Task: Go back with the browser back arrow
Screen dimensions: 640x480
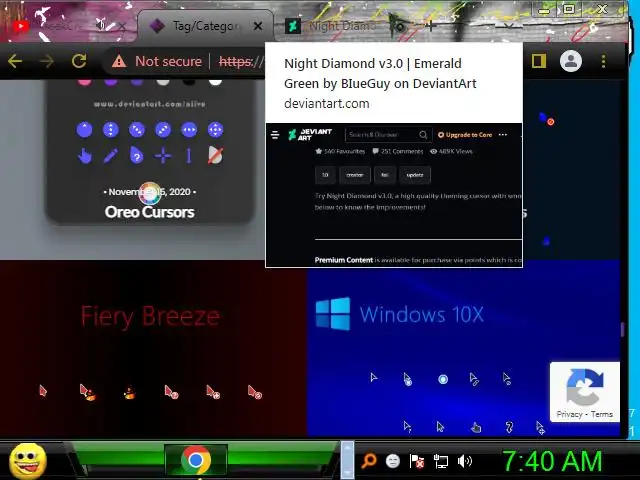Action: (15, 62)
